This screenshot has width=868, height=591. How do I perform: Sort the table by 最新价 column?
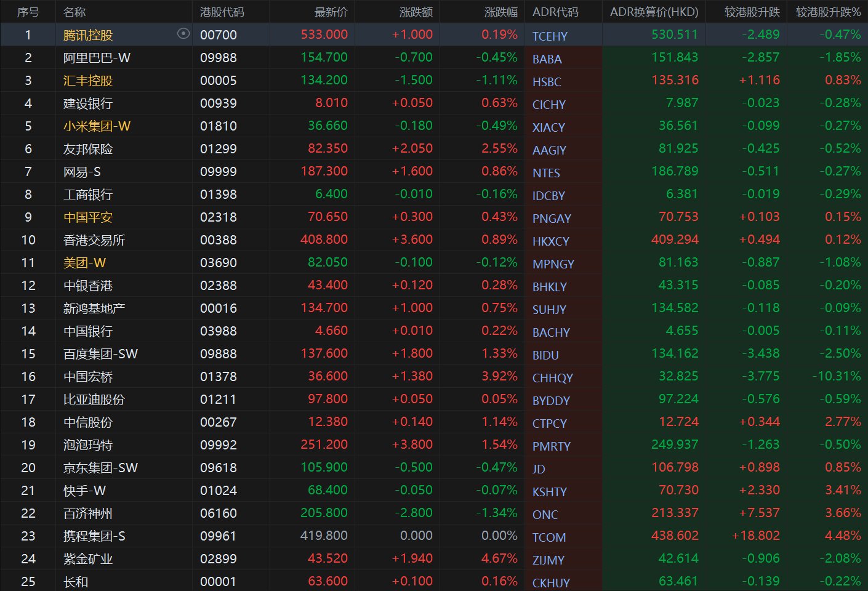point(331,12)
